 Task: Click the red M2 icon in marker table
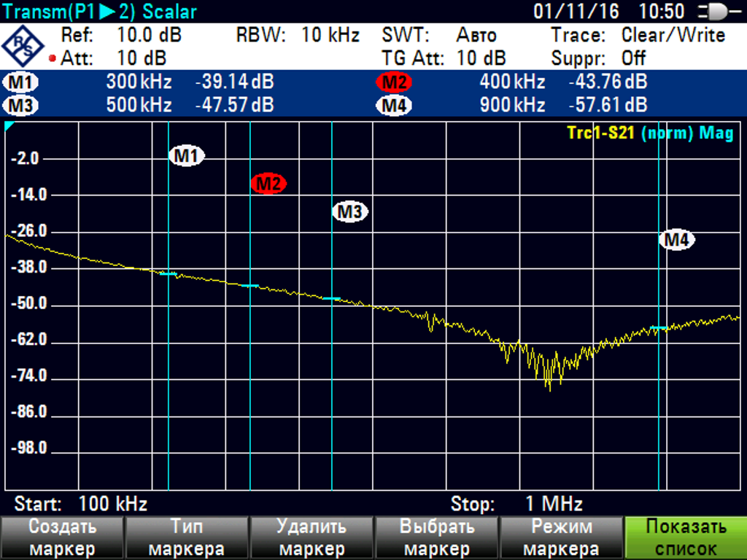(x=394, y=82)
